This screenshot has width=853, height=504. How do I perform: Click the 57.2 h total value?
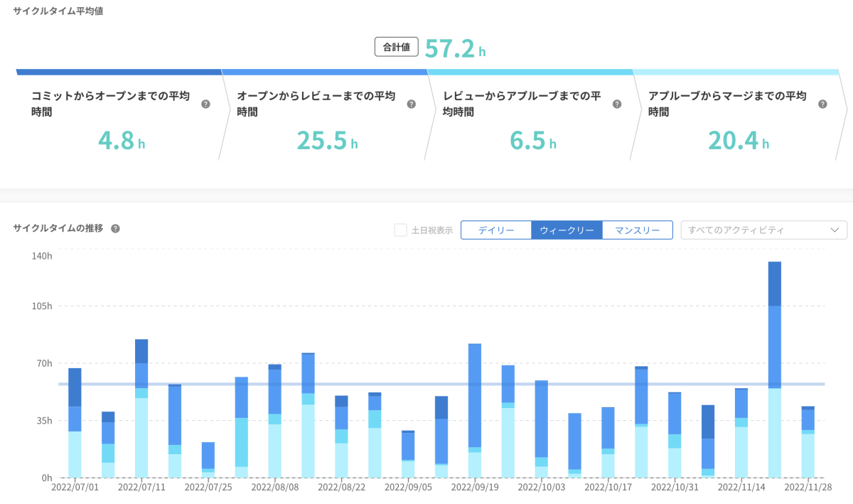456,48
